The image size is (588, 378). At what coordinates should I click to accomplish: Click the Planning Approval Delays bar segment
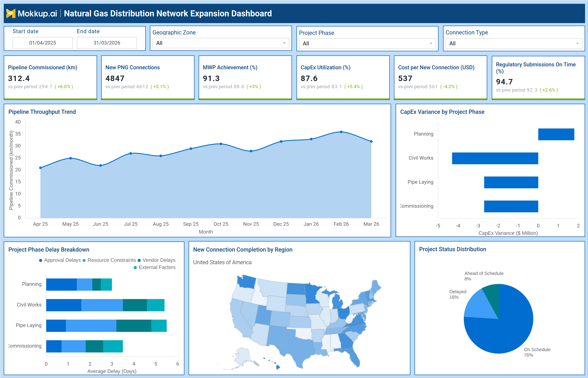point(61,285)
